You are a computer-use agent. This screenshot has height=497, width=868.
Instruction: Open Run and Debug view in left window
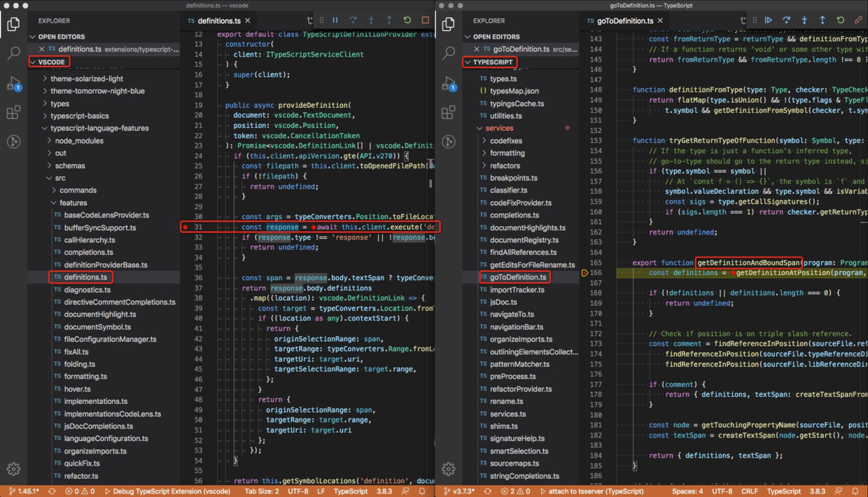pyautogui.click(x=13, y=84)
